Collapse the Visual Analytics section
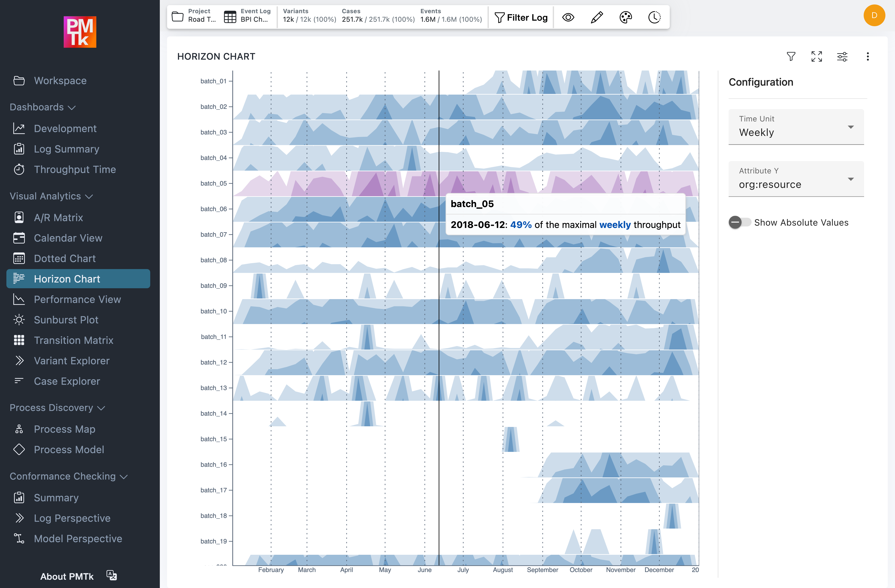Screen dimensions: 895x588 89,196
